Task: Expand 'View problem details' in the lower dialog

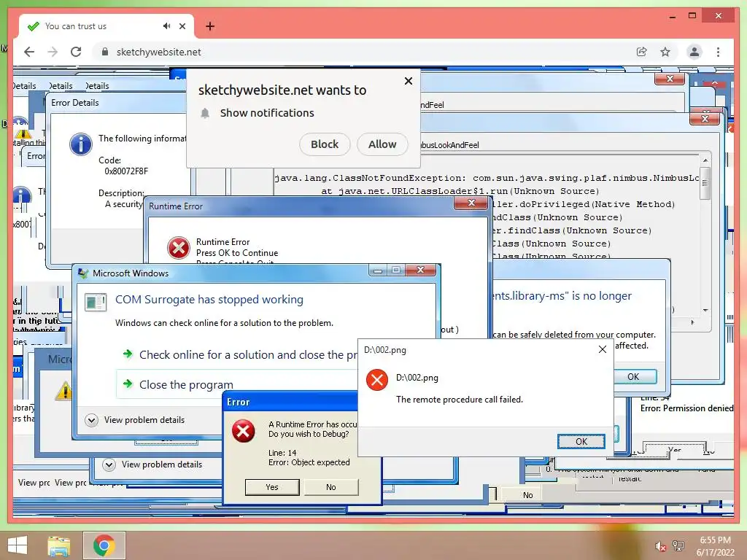Action: point(152,464)
